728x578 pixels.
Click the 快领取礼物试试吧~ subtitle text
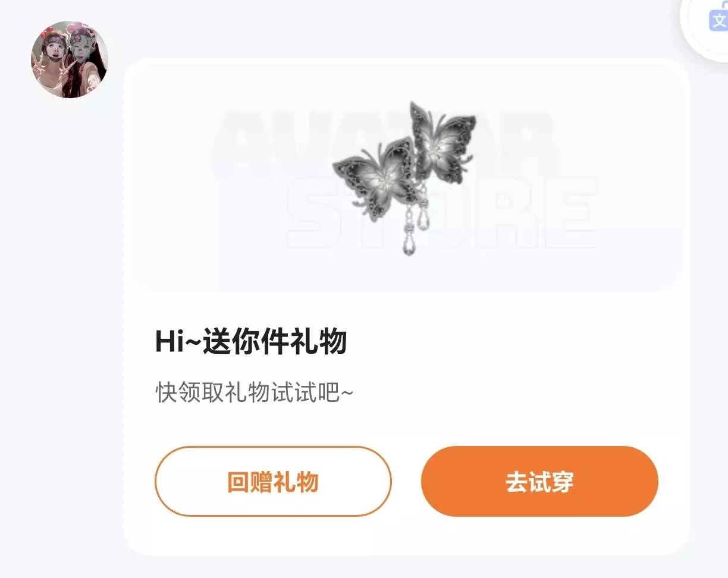[x=255, y=392]
